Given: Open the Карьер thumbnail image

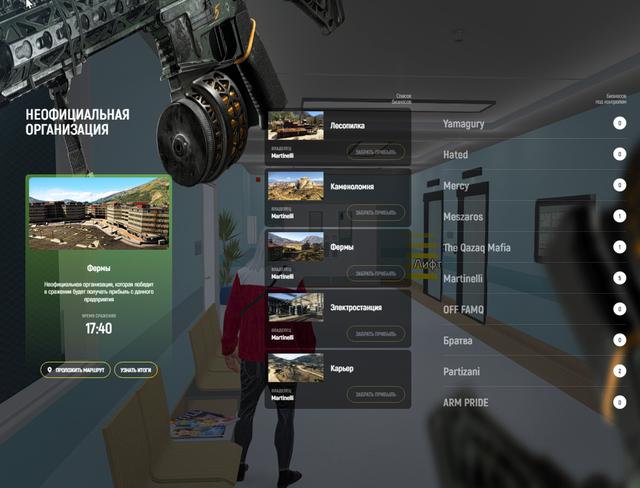Looking at the screenshot, I should (x=296, y=368).
